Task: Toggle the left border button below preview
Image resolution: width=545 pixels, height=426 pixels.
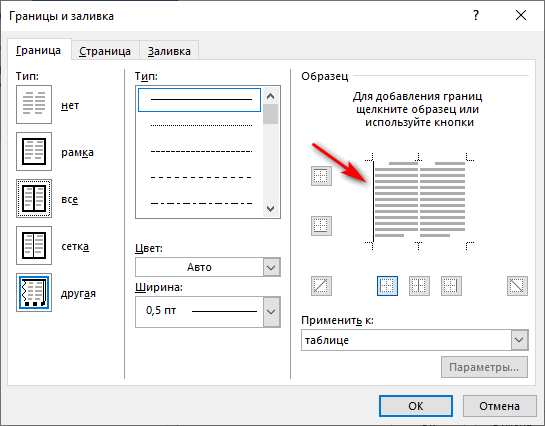Action: [387, 286]
